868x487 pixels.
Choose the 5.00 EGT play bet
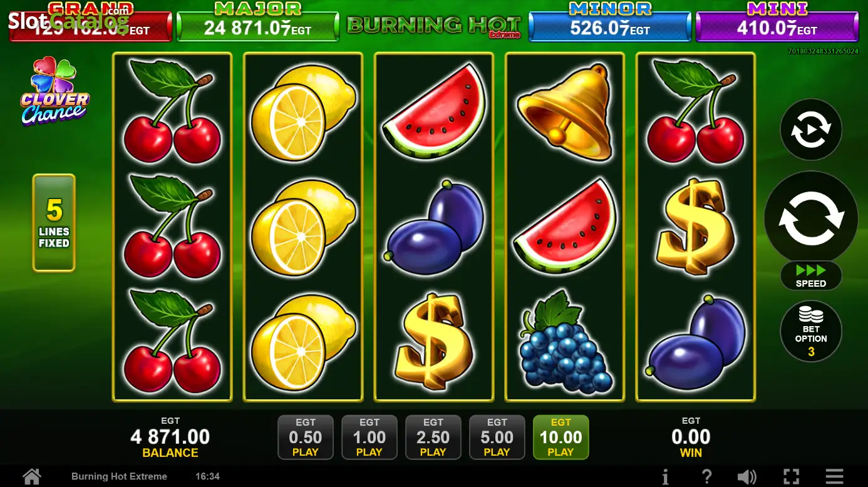pos(497,437)
